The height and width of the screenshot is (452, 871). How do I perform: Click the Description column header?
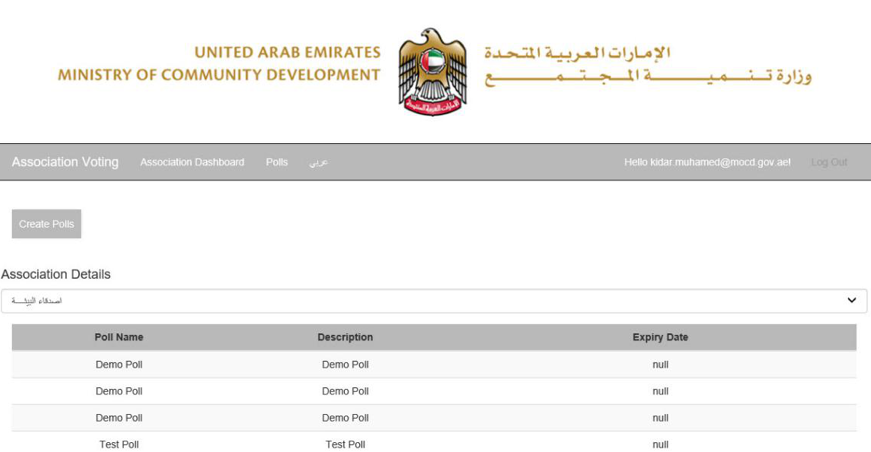345,337
